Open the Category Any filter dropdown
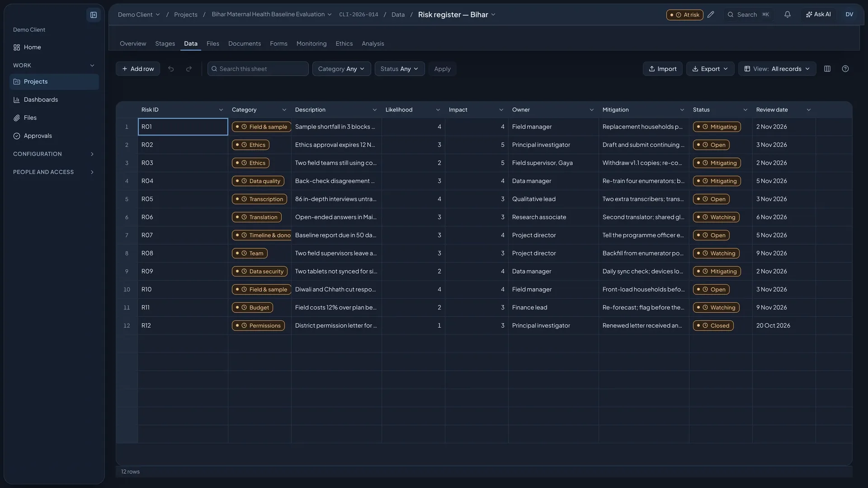The image size is (868, 488). click(341, 69)
